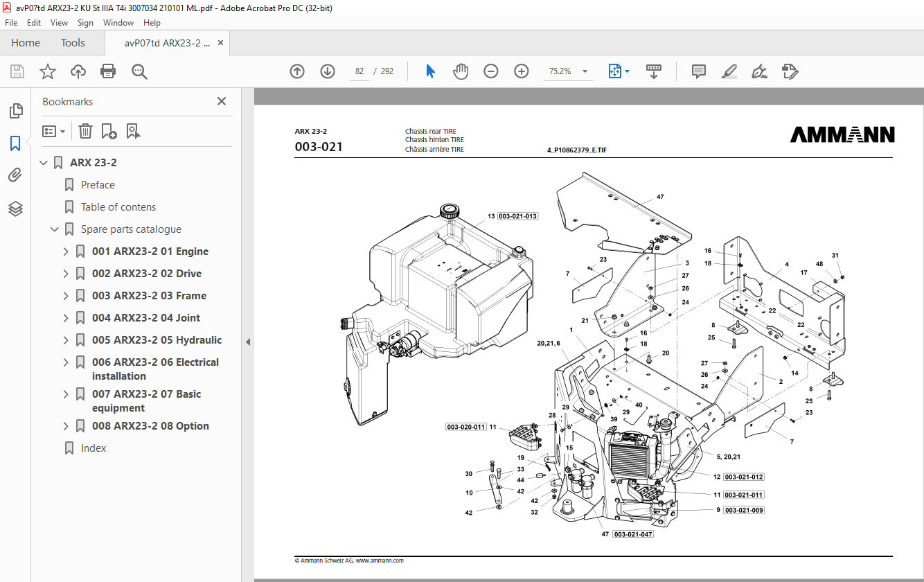Print the document via printer icon
Image resolution: width=924 pixels, height=582 pixels.
point(108,71)
